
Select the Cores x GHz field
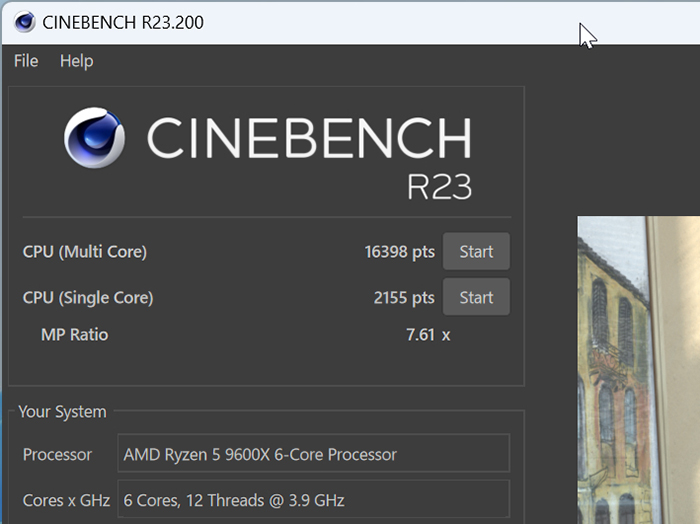pos(313,499)
